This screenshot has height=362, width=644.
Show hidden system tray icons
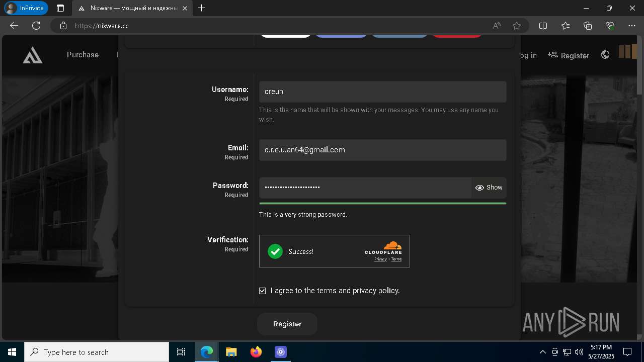point(542,352)
